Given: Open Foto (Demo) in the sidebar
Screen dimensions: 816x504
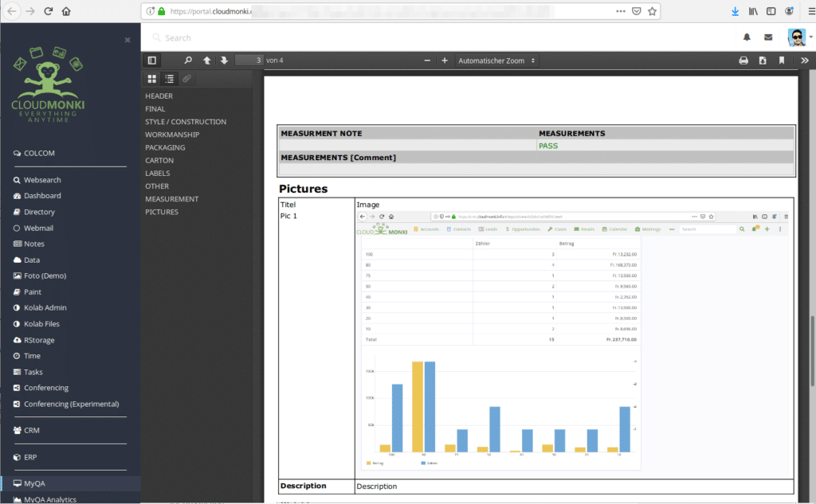Looking at the screenshot, I should [x=40, y=275].
